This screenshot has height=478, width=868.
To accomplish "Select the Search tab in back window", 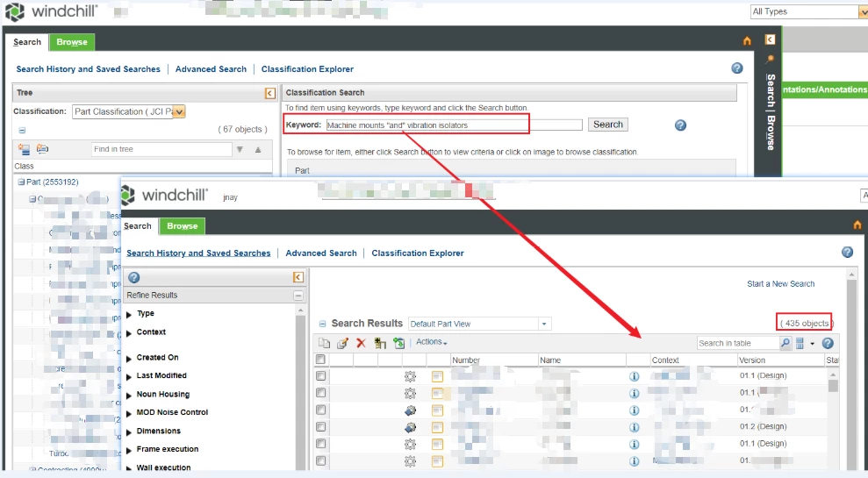I will click(27, 42).
